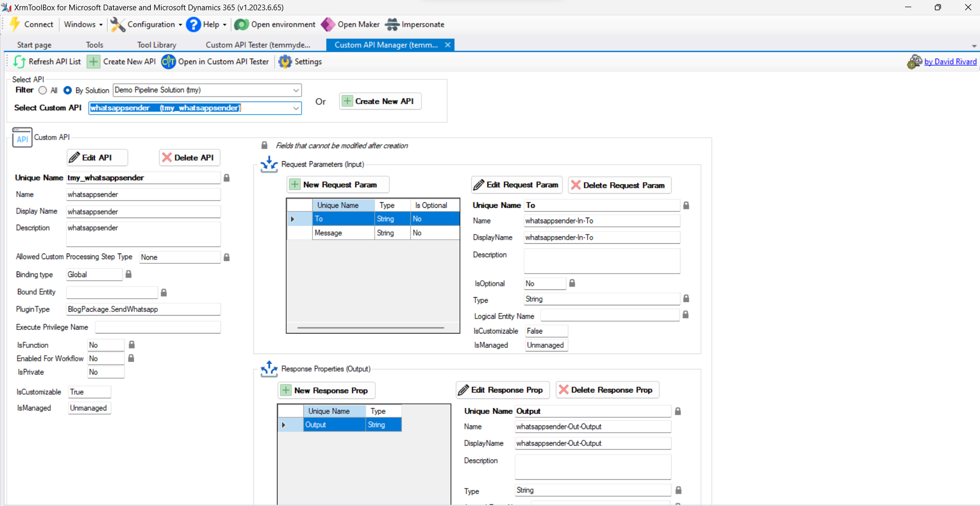980x506 pixels.
Task: Click the Help question mark icon
Action: [193, 25]
